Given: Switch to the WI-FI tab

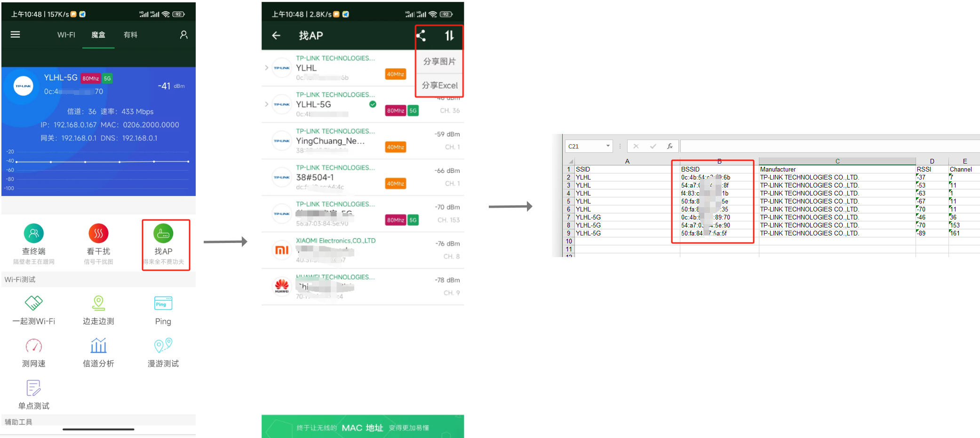Looking at the screenshot, I should tap(66, 35).
